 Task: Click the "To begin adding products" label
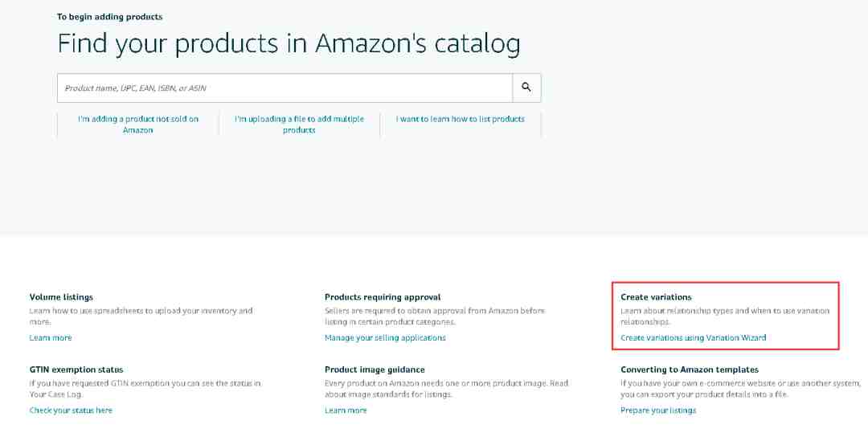coord(109,17)
